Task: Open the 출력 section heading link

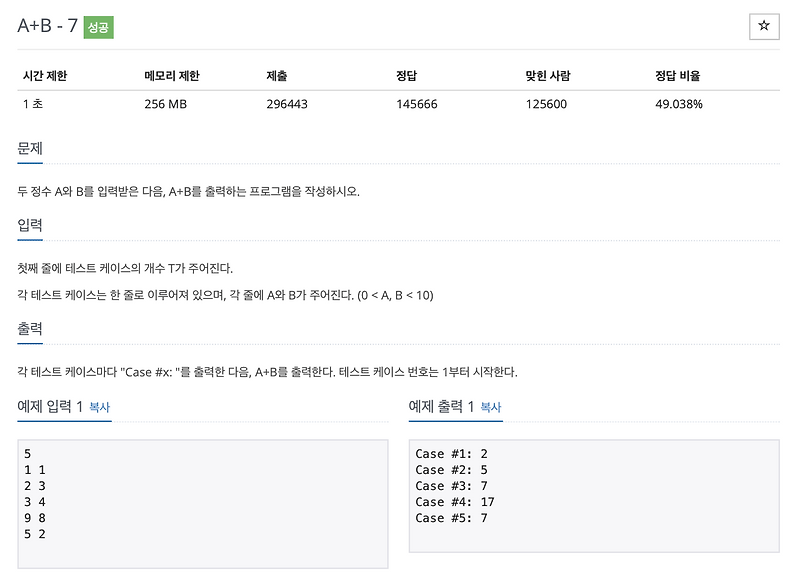Action: point(32,327)
